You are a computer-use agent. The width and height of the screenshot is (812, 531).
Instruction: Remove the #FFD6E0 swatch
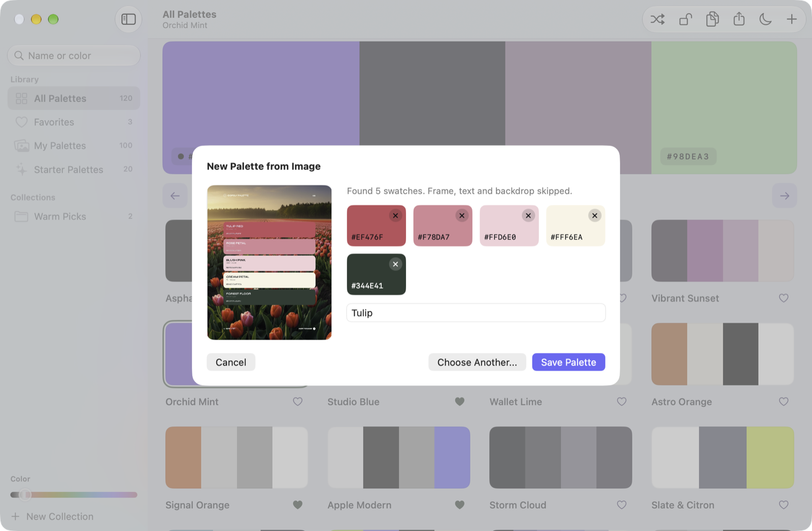(528, 216)
